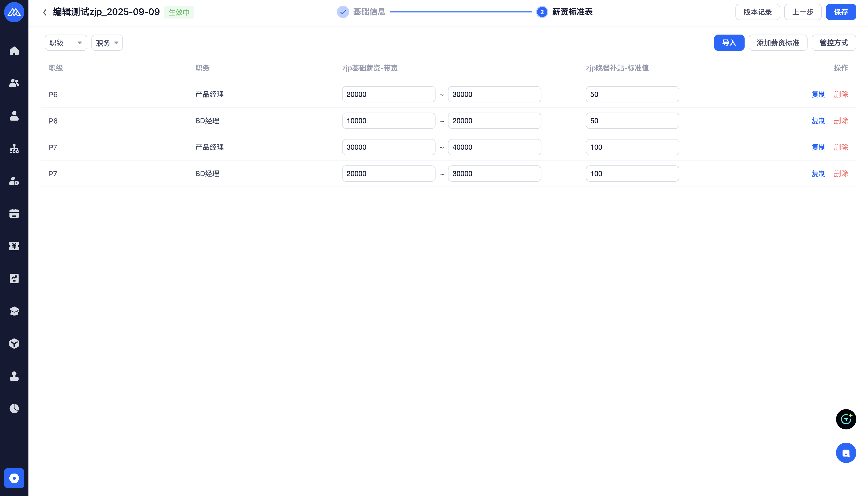The height and width of the screenshot is (496, 868).
Task: Edit P6 BD经理 minimum salary 10000 field
Action: pos(388,121)
